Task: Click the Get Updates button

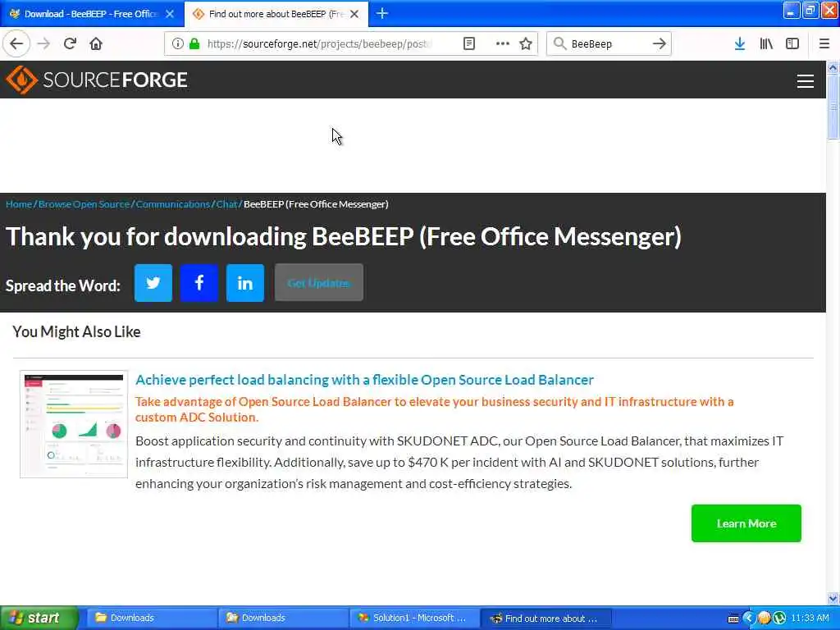Action: coord(319,283)
